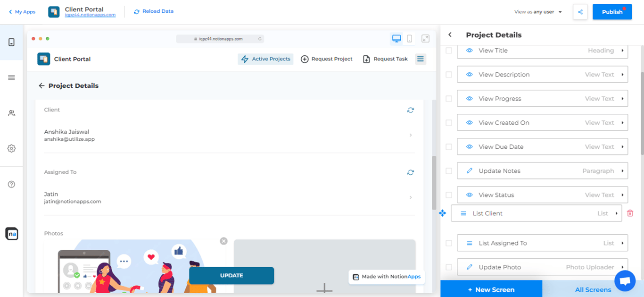The height and width of the screenshot is (297, 644).
Task: Check the Update Photo checkbox
Action: click(x=449, y=267)
